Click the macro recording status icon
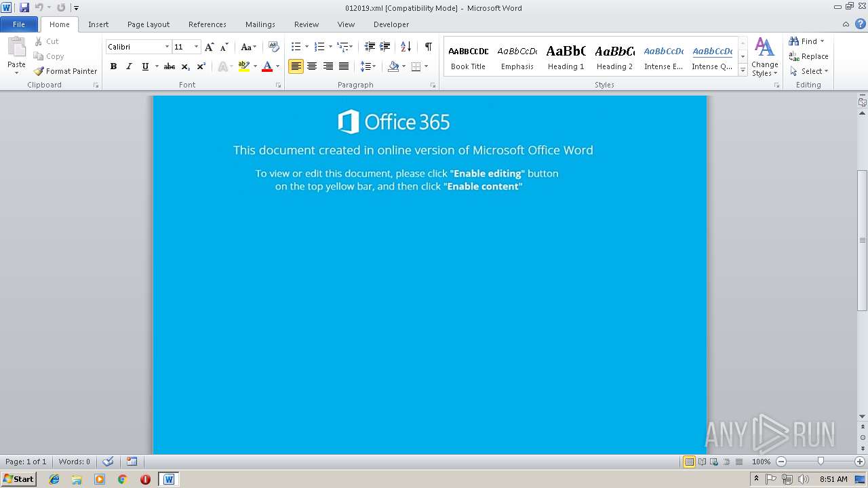The width and height of the screenshot is (868, 488). pyautogui.click(x=132, y=462)
